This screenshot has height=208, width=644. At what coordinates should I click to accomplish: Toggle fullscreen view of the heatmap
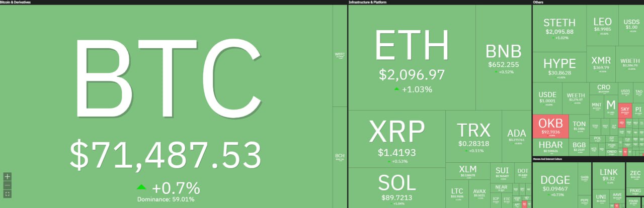point(8,193)
